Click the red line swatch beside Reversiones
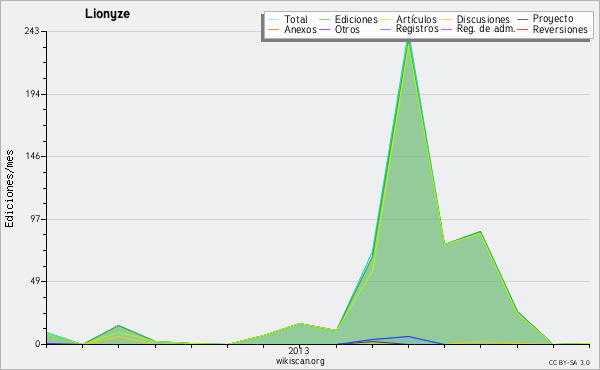600x370 pixels. tap(522, 29)
